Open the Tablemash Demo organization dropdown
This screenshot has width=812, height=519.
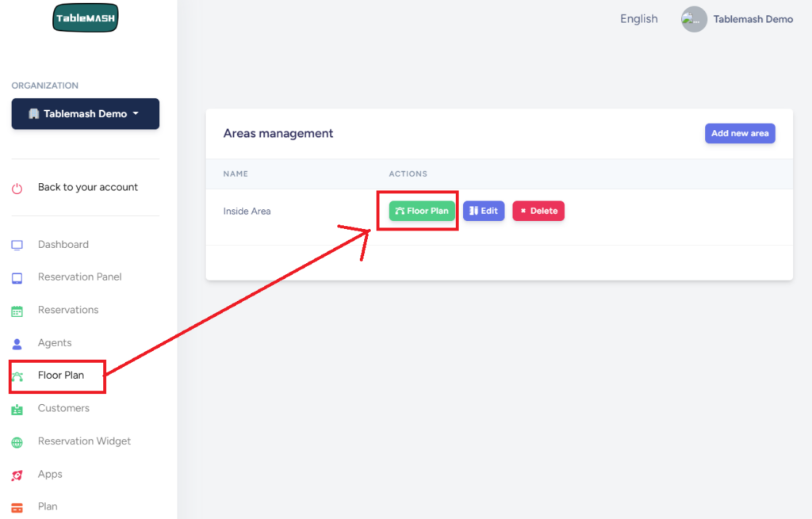pos(85,114)
